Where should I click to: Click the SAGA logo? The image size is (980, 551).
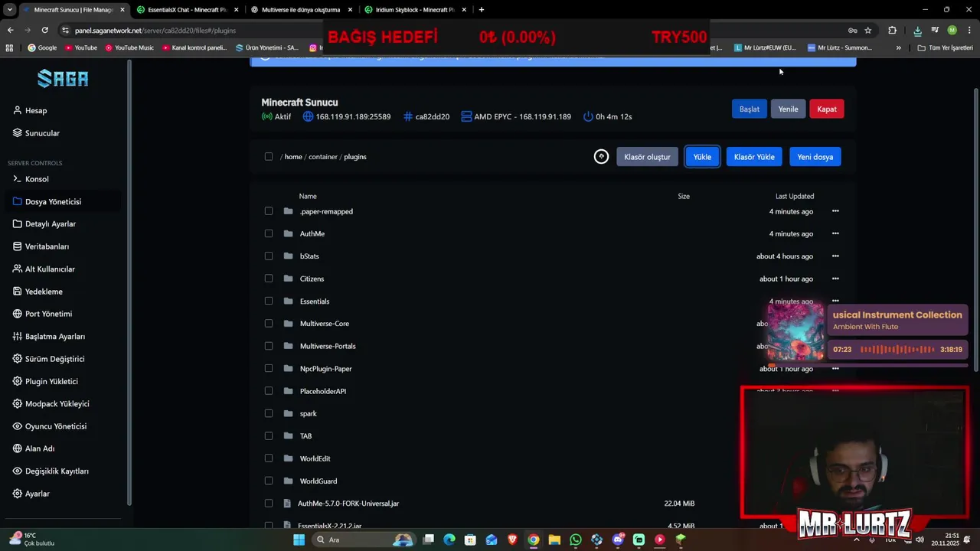(63, 78)
